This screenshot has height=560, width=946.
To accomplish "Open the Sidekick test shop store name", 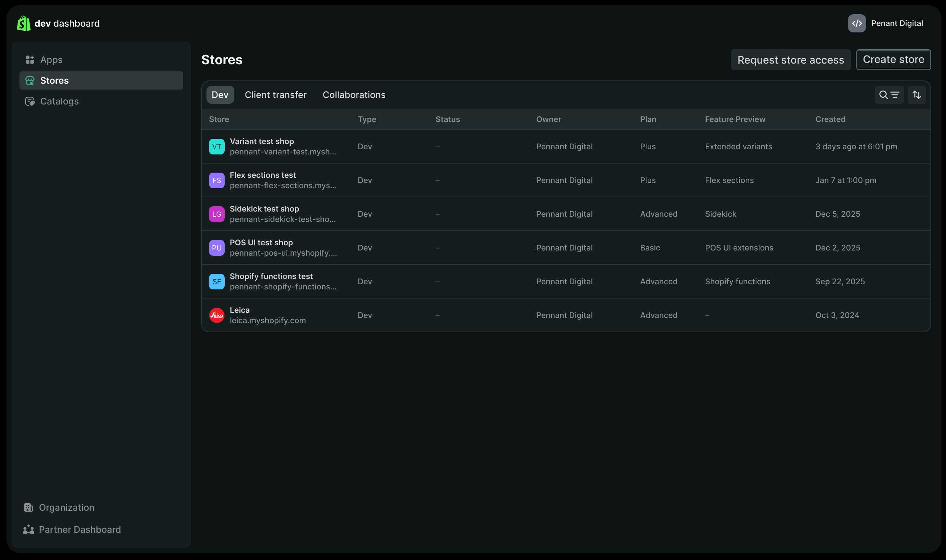I will (264, 209).
